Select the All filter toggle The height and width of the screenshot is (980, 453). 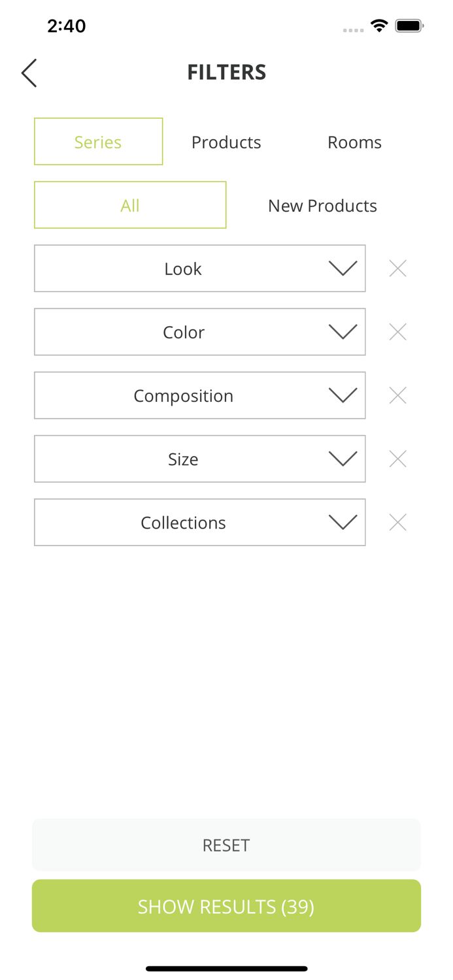[x=130, y=205]
